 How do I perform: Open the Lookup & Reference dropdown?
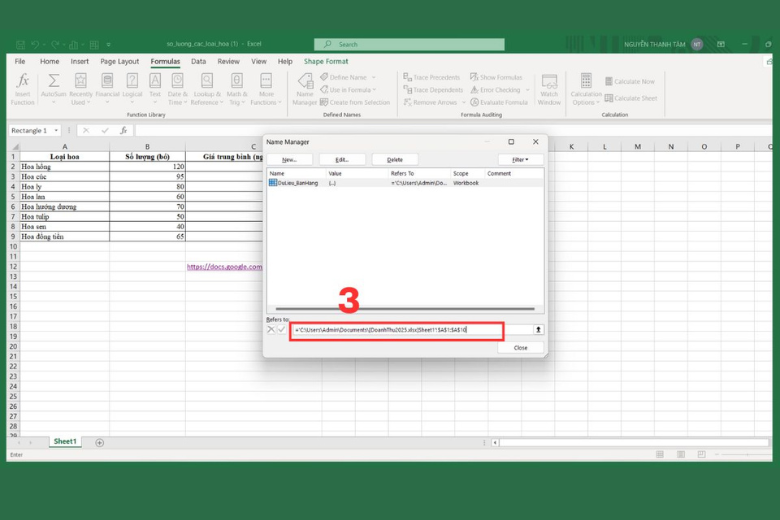tap(205, 90)
